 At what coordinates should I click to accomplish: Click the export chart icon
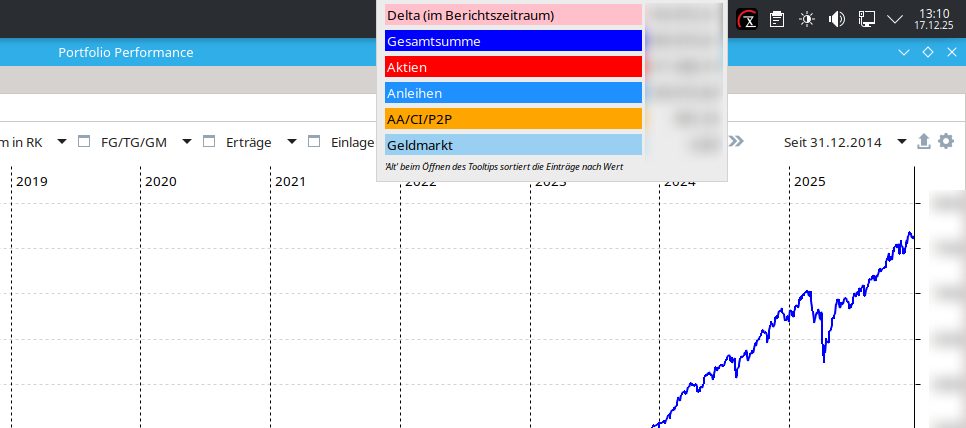pyautogui.click(x=924, y=142)
